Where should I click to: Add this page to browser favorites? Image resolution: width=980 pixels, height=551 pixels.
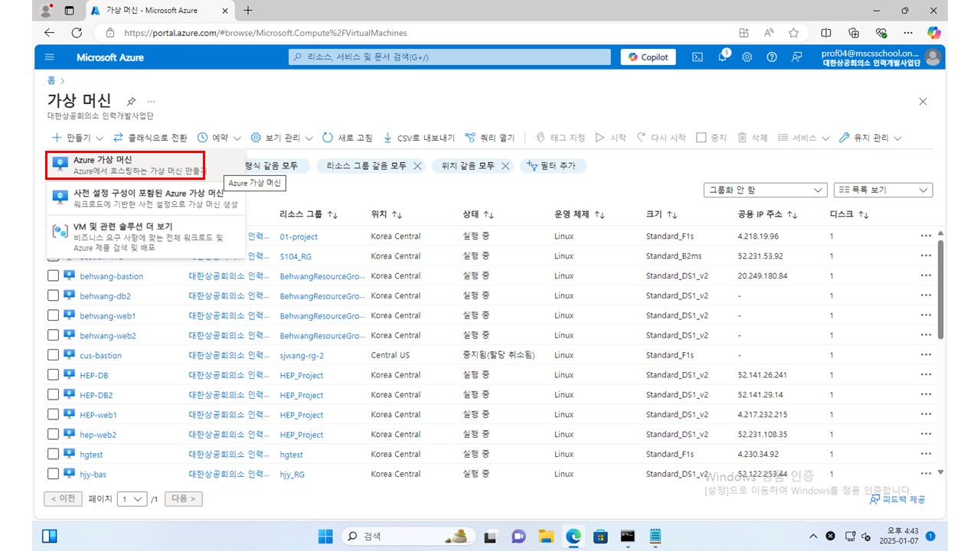[x=794, y=33]
